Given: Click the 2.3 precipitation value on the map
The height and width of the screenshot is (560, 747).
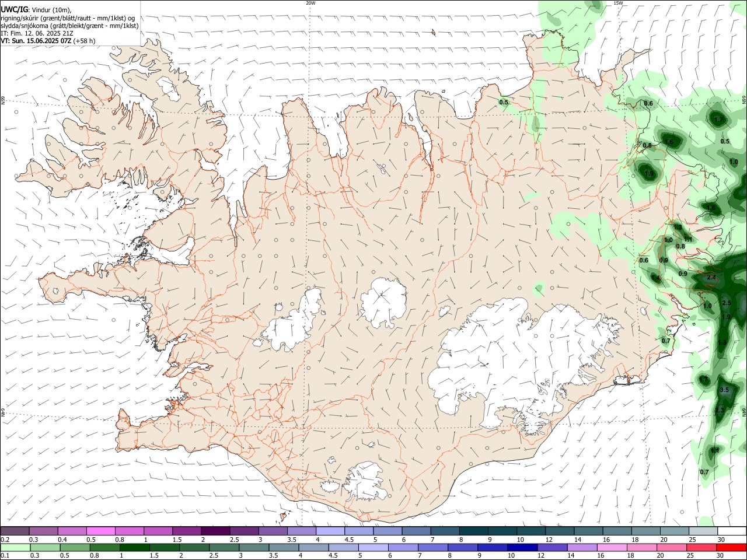Looking at the screenshot, I should (719, 411).
